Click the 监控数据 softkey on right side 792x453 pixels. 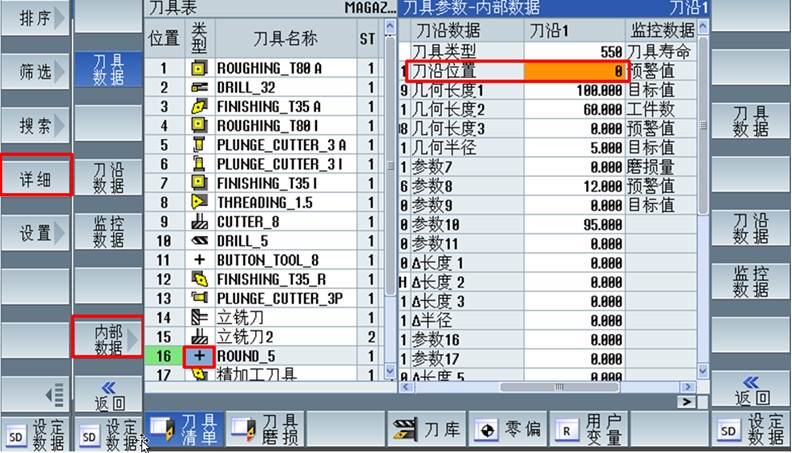tap(750, 281)
